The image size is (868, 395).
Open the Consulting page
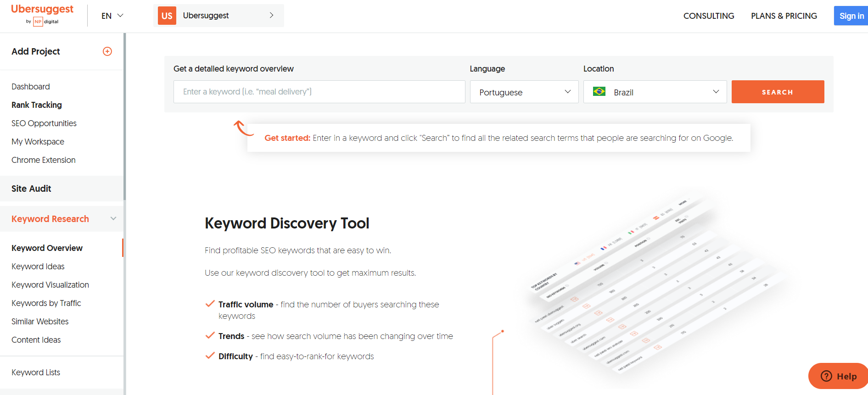(709, 16)
